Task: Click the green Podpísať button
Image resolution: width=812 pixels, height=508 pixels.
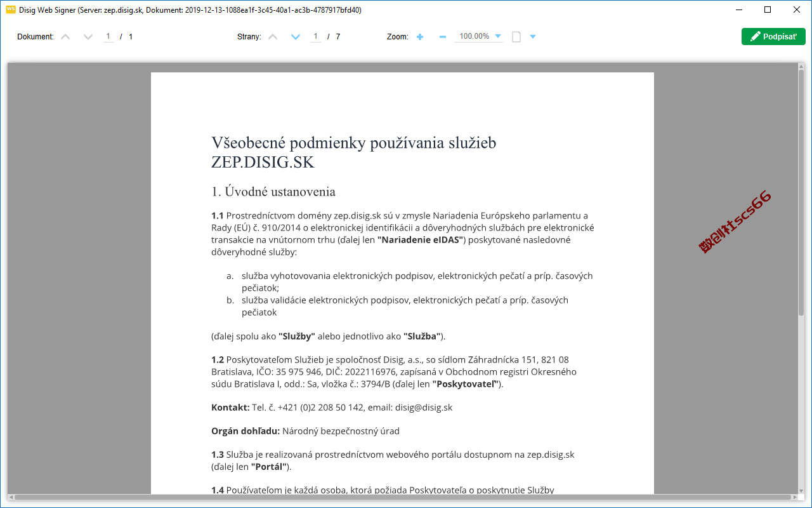Action: tap(773, 37)
